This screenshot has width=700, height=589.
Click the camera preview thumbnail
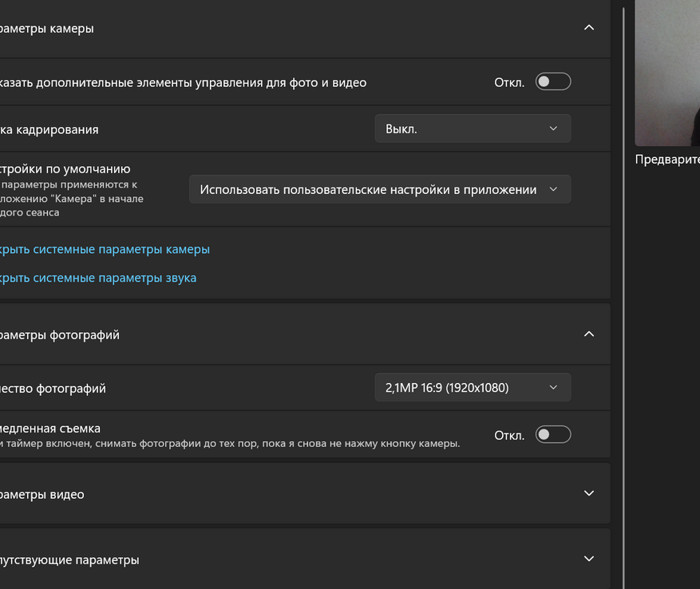667,72
